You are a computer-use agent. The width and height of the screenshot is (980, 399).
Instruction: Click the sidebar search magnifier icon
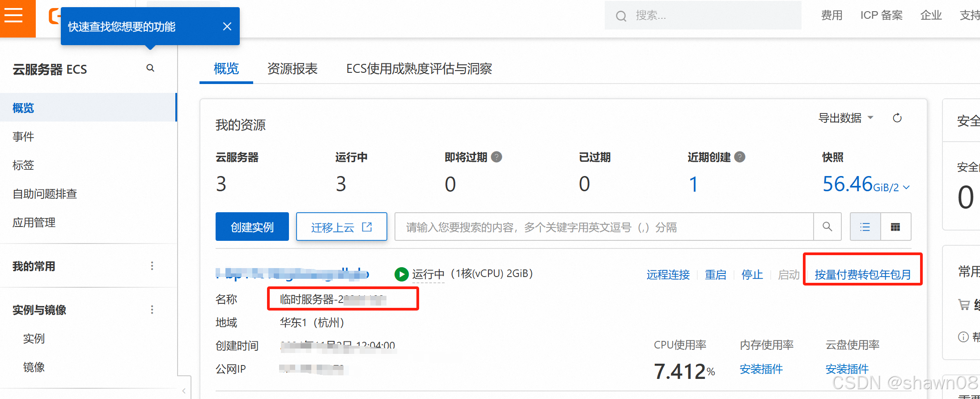pos(150,68)
